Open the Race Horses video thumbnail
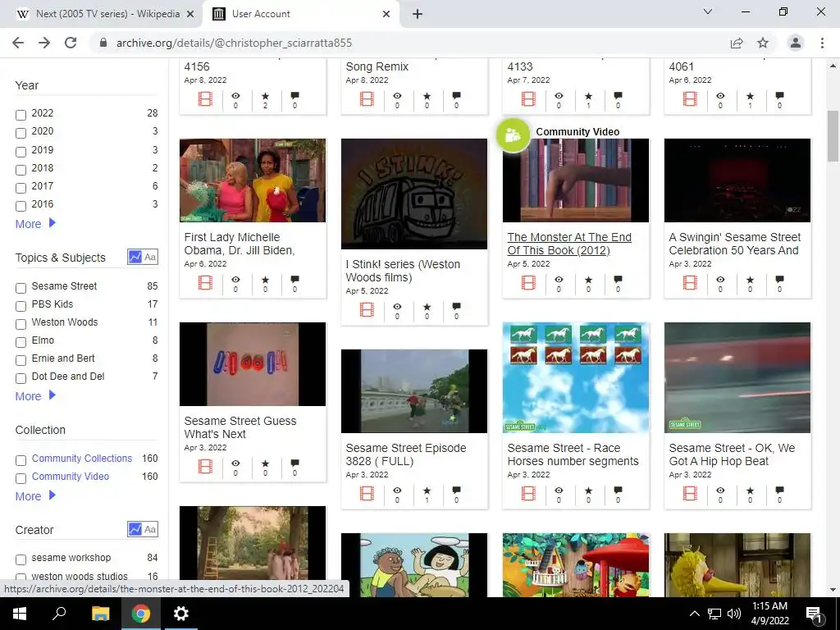The width and height of the screenshot is (840, 630). (x=575, y=377)
